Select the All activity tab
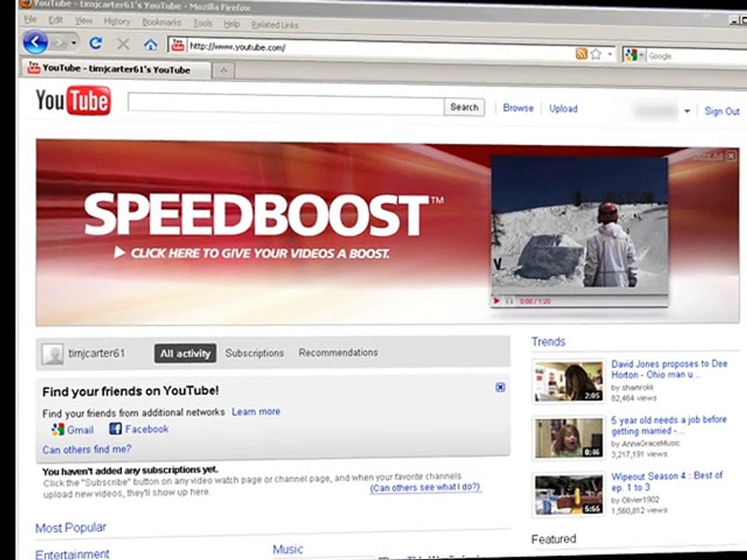The height and width of the screenshot is (560, 747). pos(185,353)
